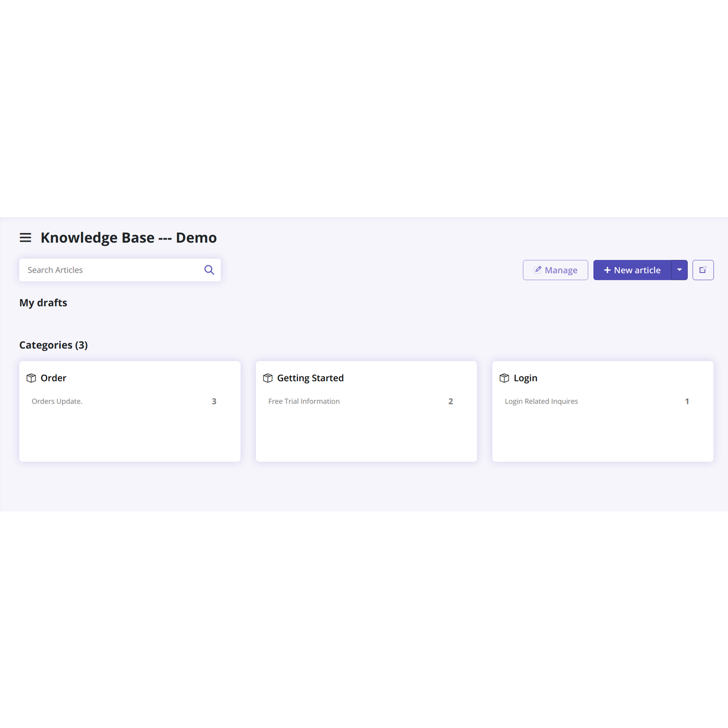This screenshot has height=728, width=728.
Task: Click the plus icon on New article
Action: point(607,270)
